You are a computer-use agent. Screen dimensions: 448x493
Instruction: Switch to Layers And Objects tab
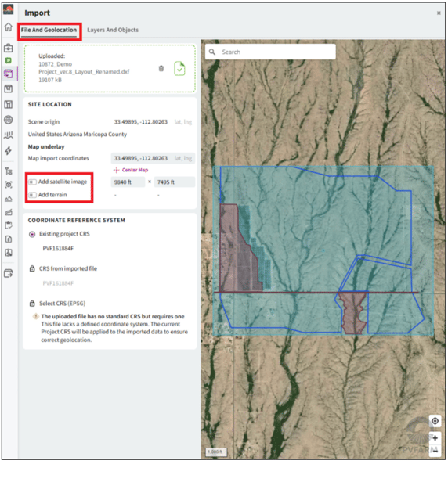coord(113,30)
